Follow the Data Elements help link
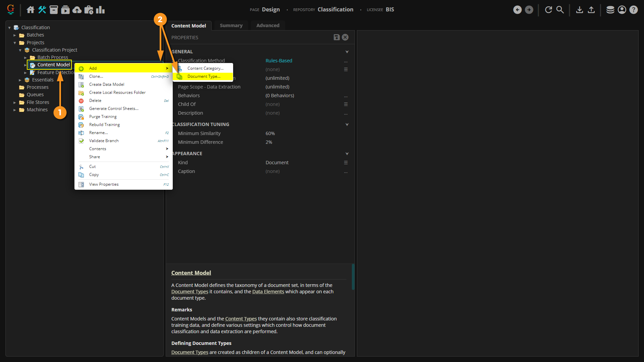644x362 pixels. pos(268,292)
